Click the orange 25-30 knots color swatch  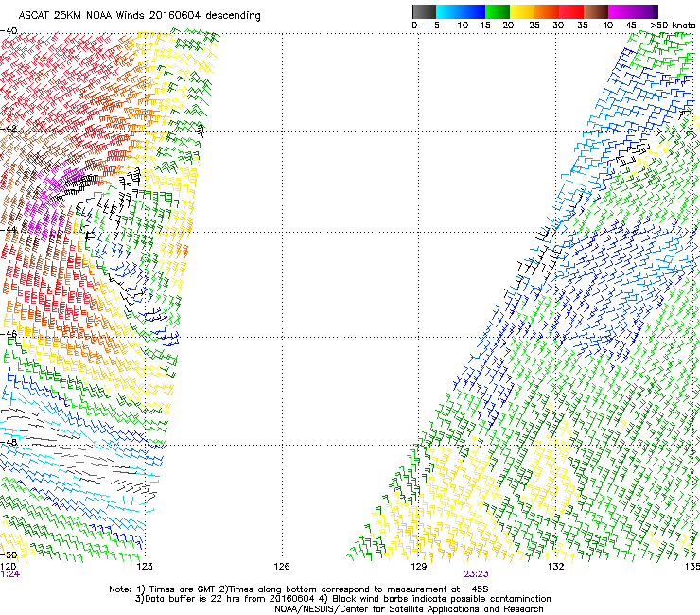point(547,11)
